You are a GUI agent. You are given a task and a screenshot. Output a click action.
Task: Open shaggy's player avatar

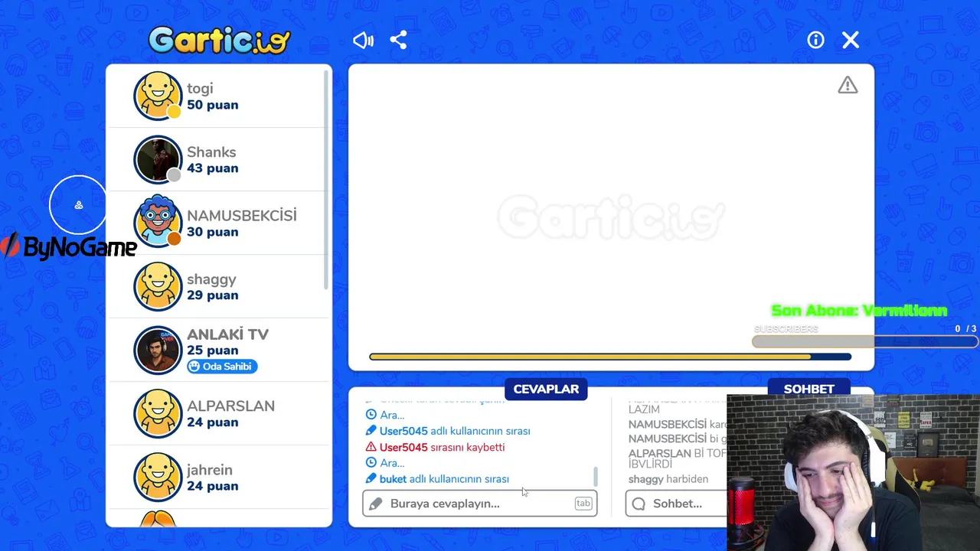[158, 286]
